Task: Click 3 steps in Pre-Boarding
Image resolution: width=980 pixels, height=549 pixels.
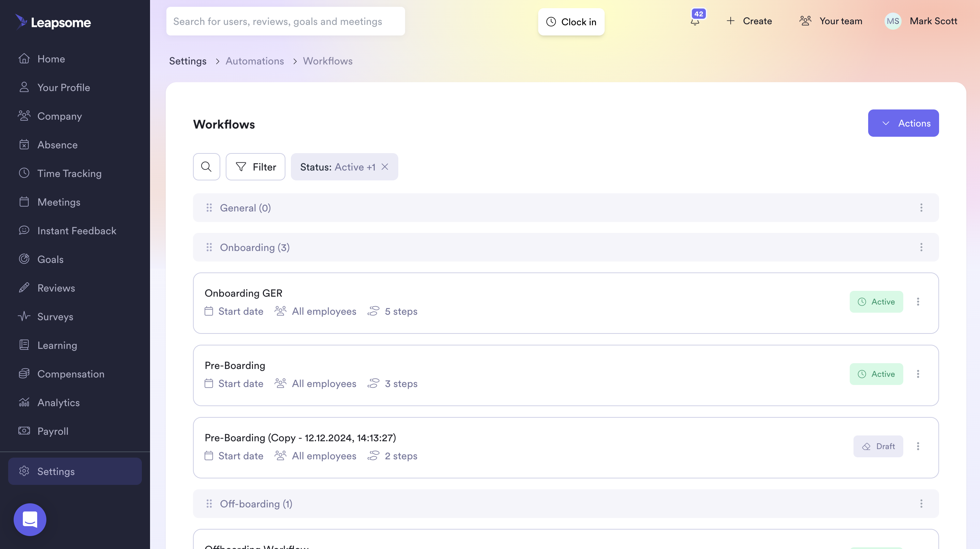Action: pos(392,384)
